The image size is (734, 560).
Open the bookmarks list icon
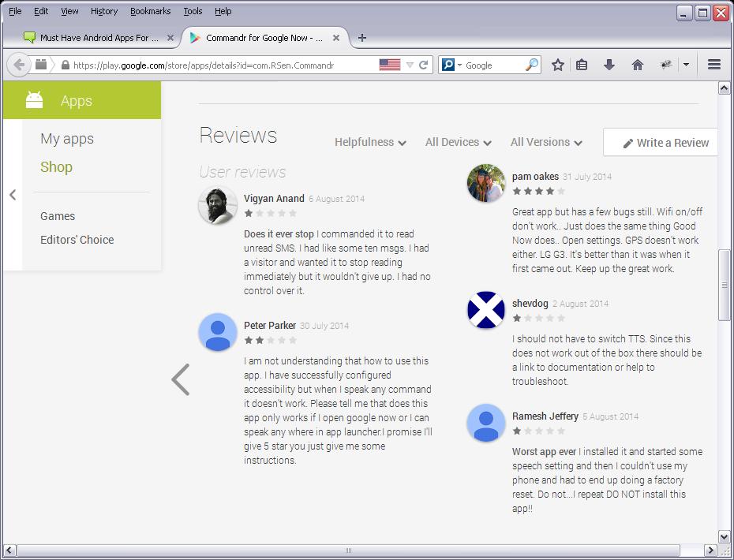point(582,65)
